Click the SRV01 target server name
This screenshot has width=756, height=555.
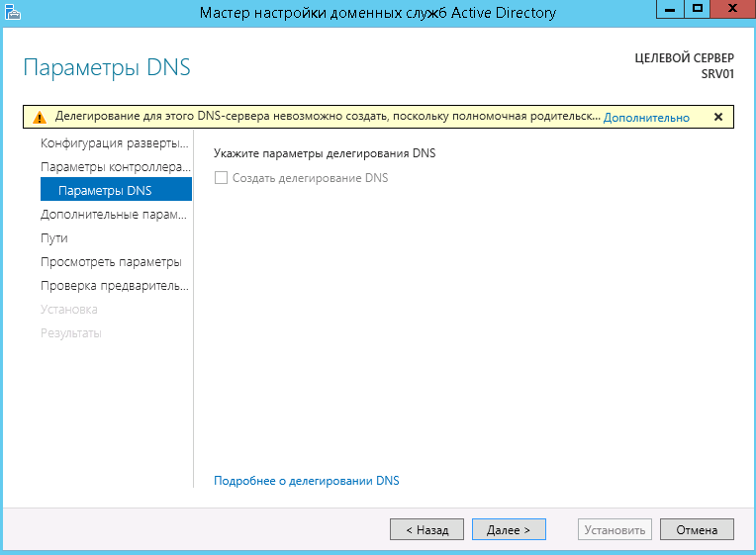(717, 74)
